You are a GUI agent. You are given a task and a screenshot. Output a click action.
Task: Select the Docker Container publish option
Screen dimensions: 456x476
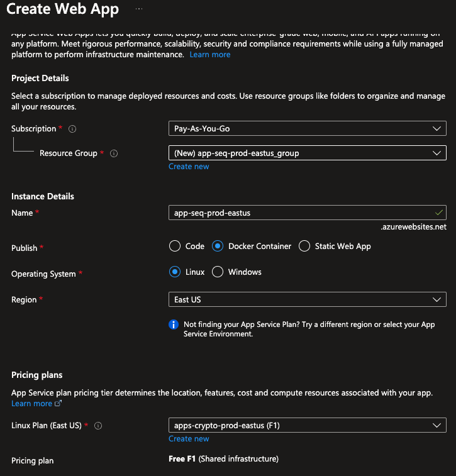click(x=218, y=246)
